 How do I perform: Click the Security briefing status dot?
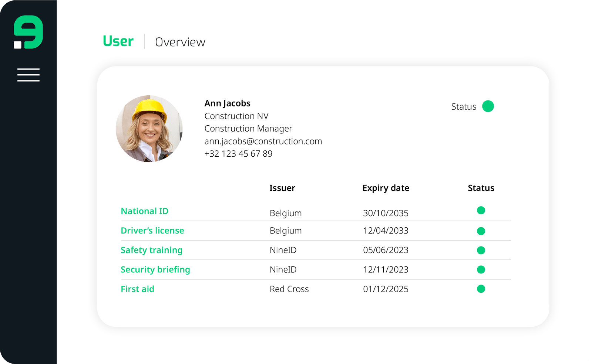tap(481, 270)
